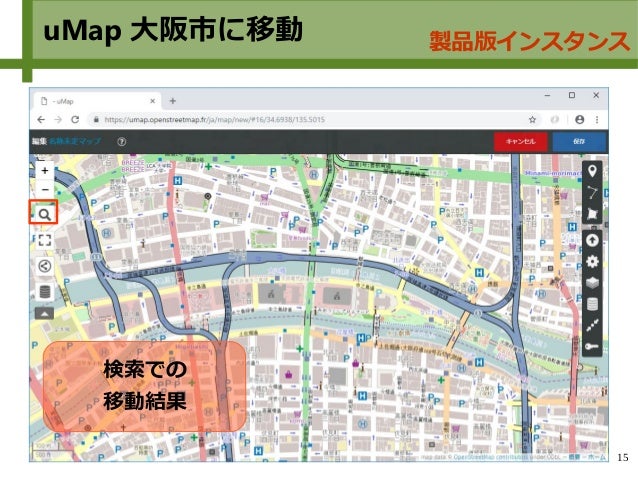Click the blue save button
638x479 pixels.
(x=579, y=142)
